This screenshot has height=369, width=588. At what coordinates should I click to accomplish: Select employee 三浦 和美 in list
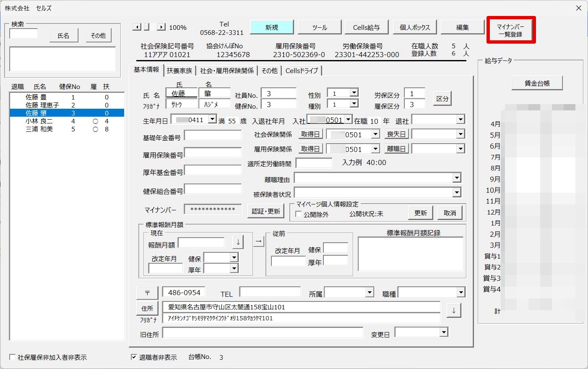point(67,129)
